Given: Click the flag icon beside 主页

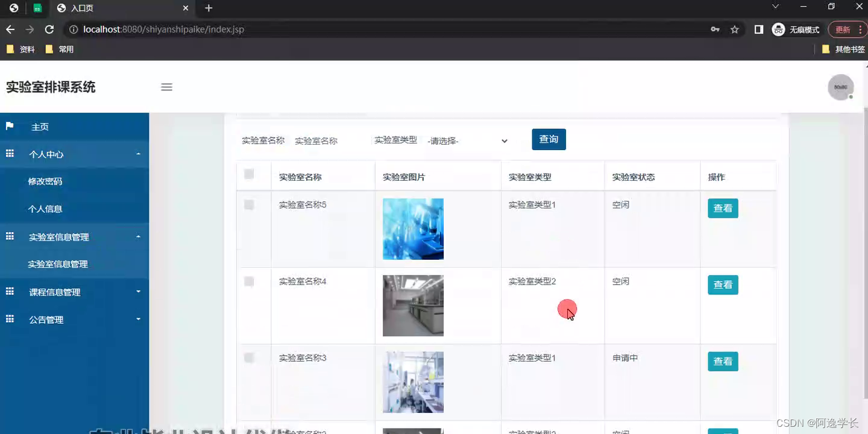Looking at the screenshot, I should click(10, 126).
